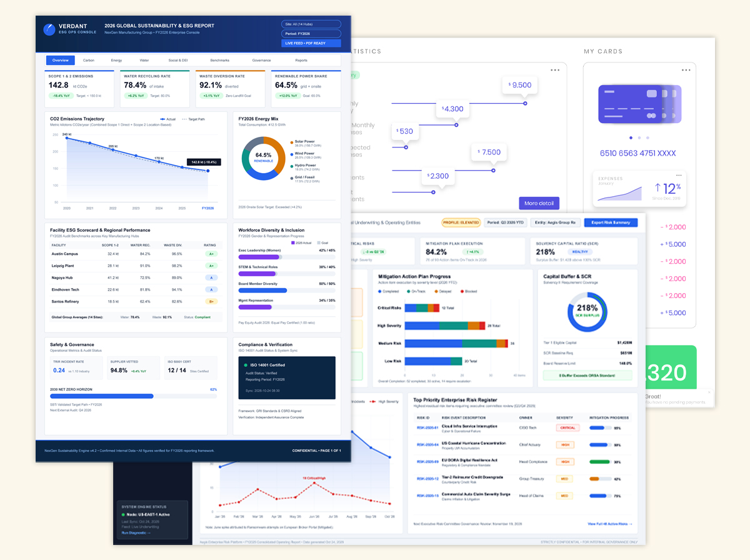
Task: Follow the View Full 48 Active Risks link
Action: tap(610, 524)
